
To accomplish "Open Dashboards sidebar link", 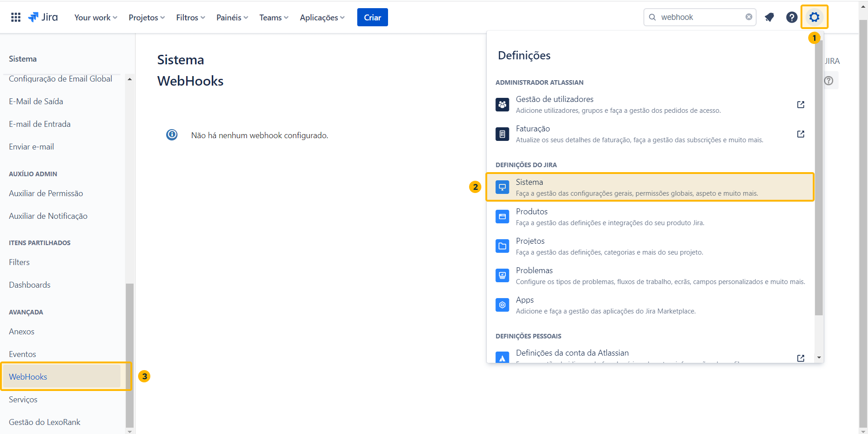I will tap(30, 285).
